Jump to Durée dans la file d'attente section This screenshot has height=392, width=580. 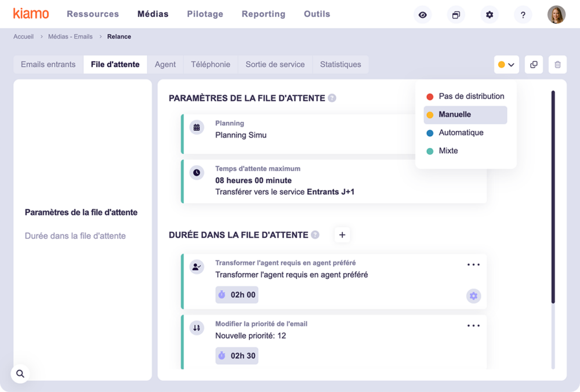coord(75,236)
